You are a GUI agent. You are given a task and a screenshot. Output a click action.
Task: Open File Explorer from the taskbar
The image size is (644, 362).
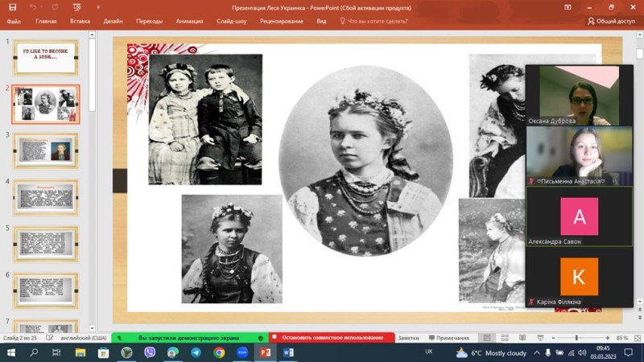coord(80,352)
